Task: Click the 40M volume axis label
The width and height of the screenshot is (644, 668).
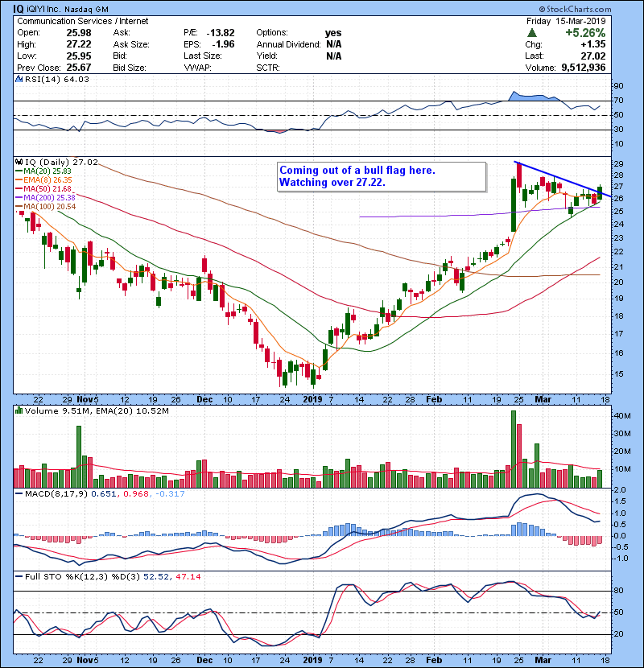Action: [x=622, y=416]
